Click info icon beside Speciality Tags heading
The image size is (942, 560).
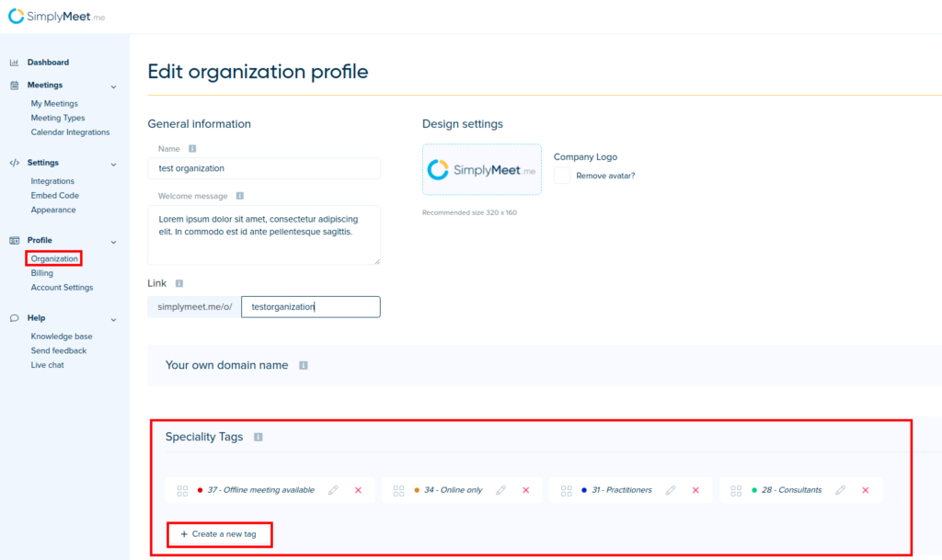[258, 437]
